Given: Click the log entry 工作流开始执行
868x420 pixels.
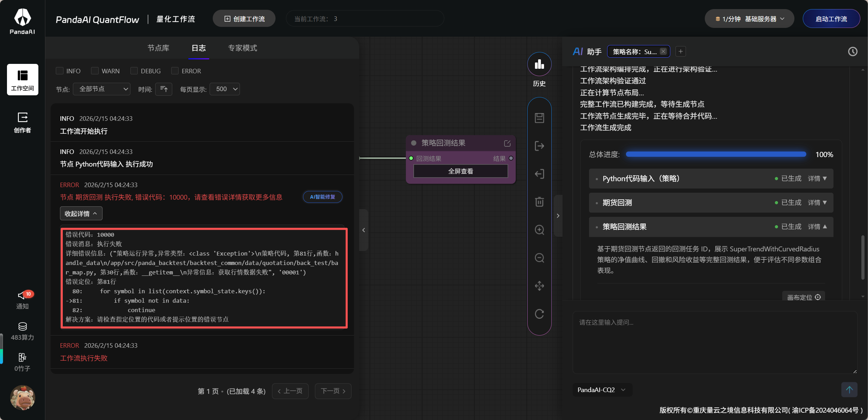Looking at the screenshot, I should [84, 131].
